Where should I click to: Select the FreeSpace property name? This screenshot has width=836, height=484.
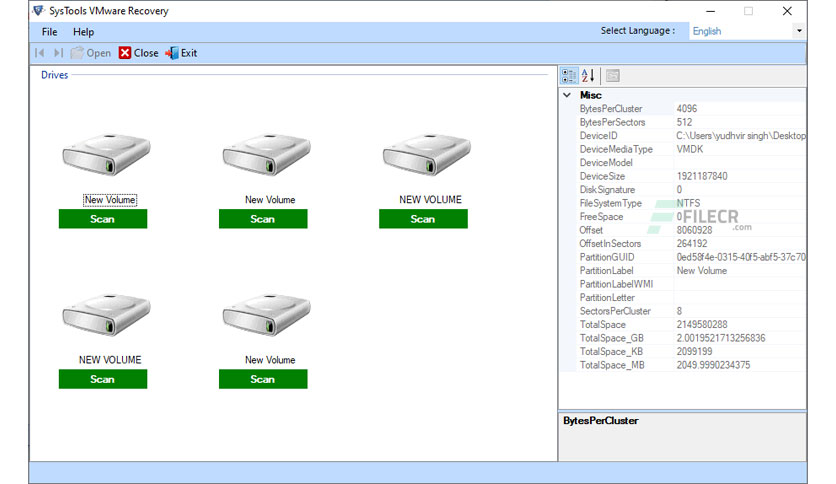(x=601, y=217)
